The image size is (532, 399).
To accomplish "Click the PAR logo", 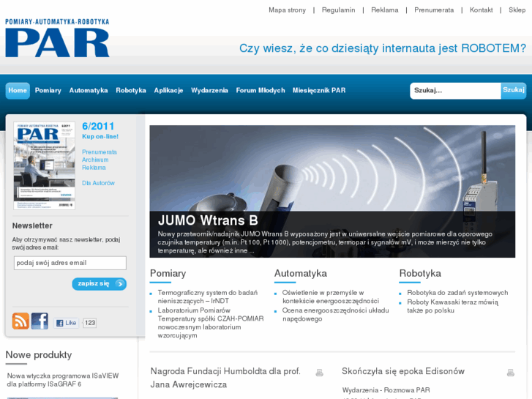I will click(57, 37).
